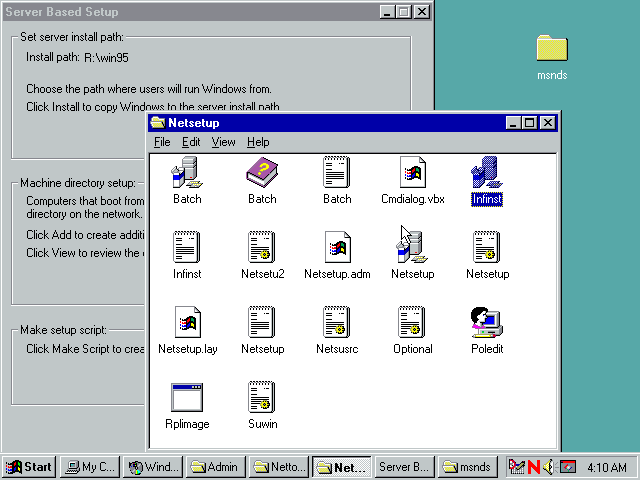Screen dimensions: 640x480
Task: Click the Netsetup window title bar folder icon
Action: click(x=158, y=122)
